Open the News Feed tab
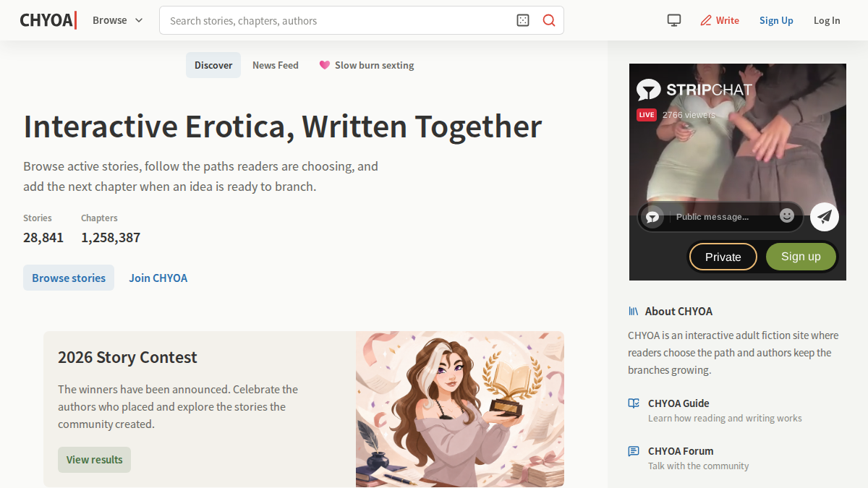 (x=276, y=65)
